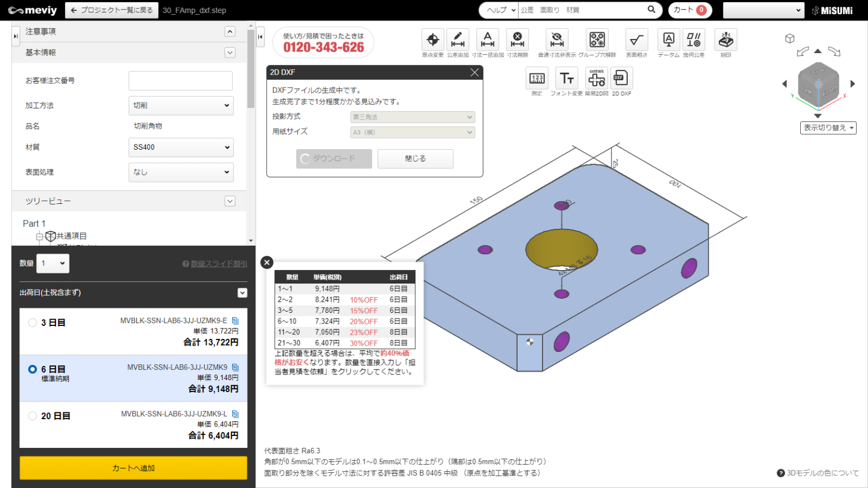The image size is (868, 488).
Task: Click the 簡易2D図 6-views icon
Action: [x=596, y=79]
